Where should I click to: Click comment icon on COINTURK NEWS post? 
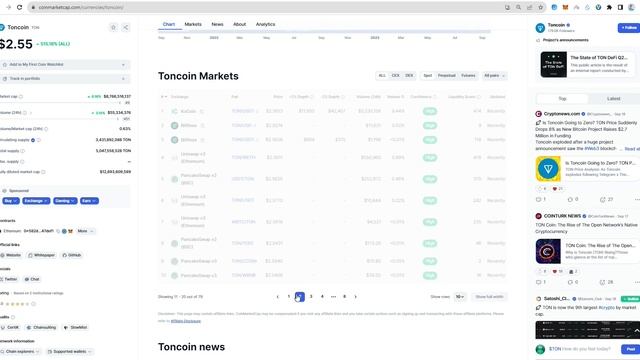coord(538,282)
